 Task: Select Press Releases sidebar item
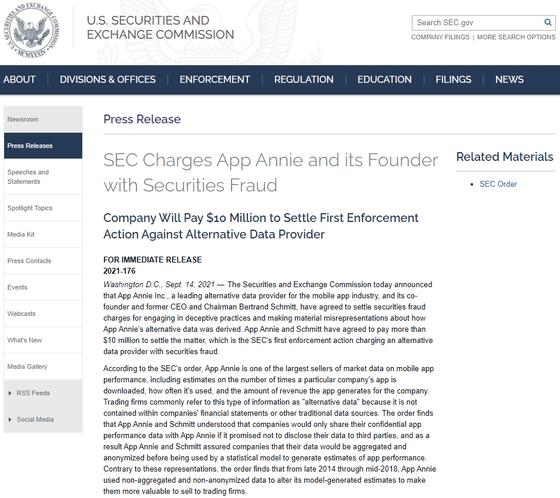[x=43, y=146]
